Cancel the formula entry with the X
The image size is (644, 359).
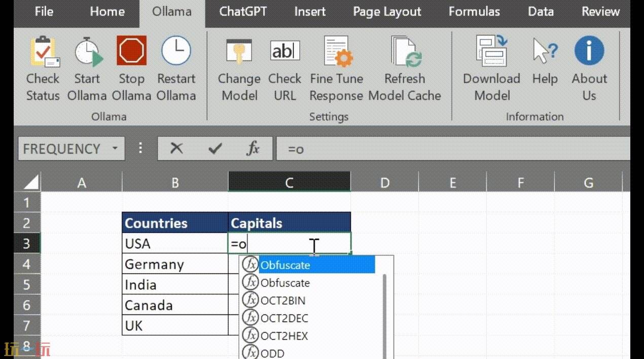(177, 149)
